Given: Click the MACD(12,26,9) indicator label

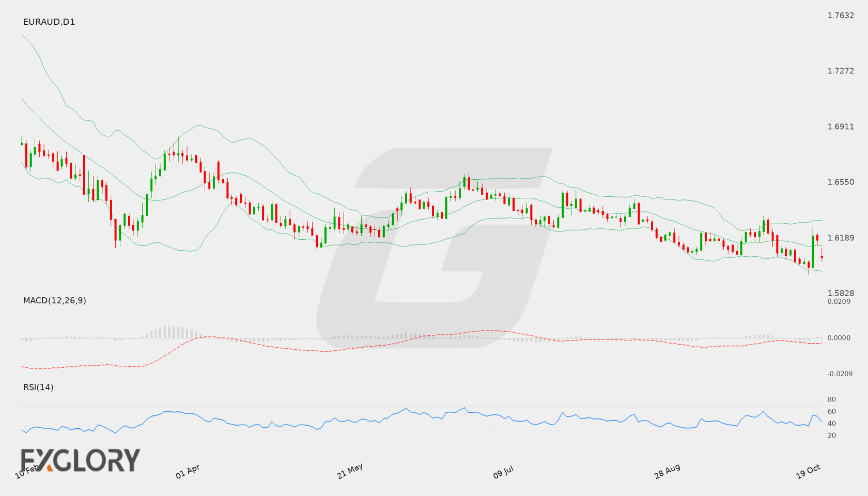Looking at the screenshot, I should 55,300.
